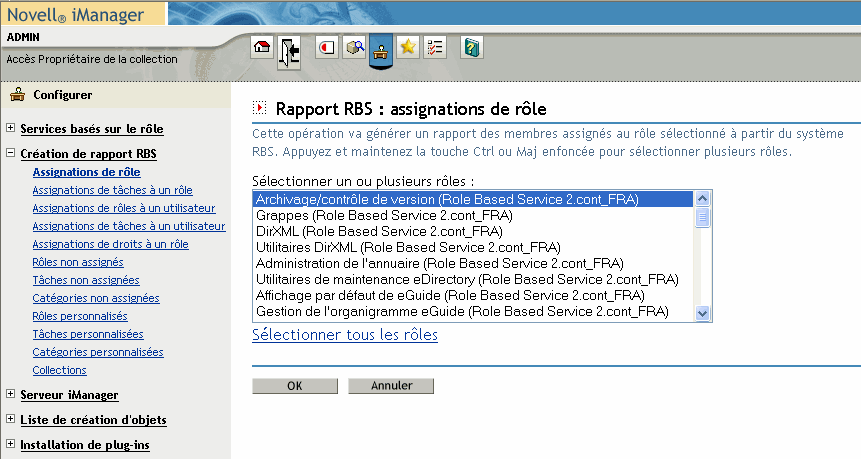The width and height of the screenshot is (861, 459).
Task: Click the Annuler button
Action: point(391,386)
